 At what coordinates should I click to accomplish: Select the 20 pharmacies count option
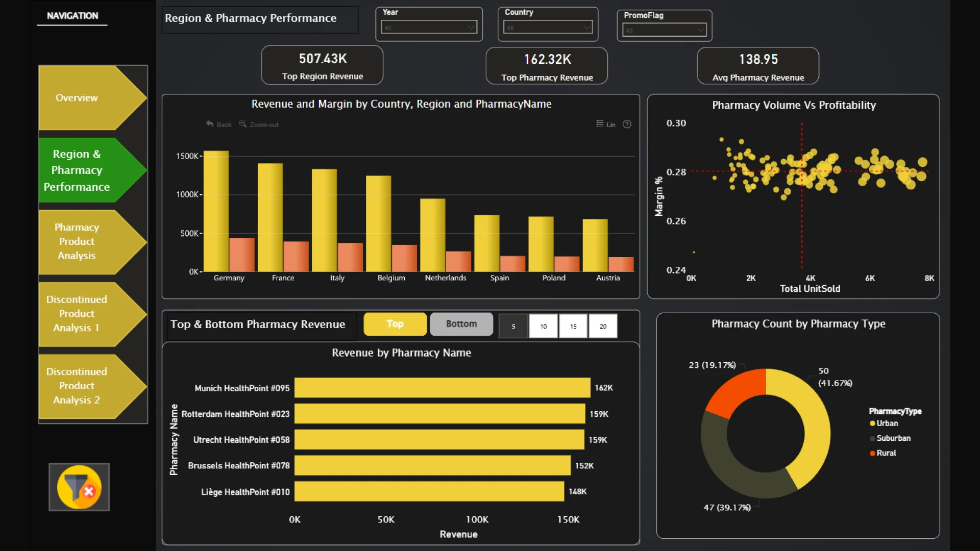[603, 326]
